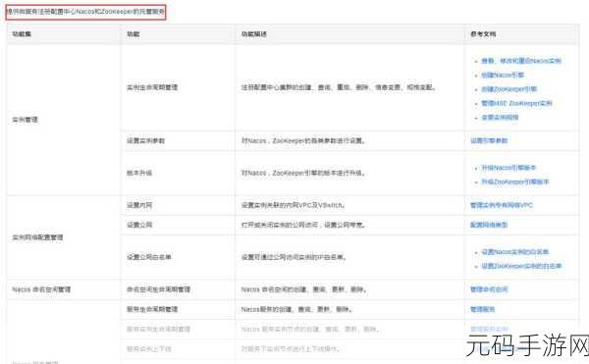Click the '升级ZooKeeper引擎版本' link

(515, 182)
